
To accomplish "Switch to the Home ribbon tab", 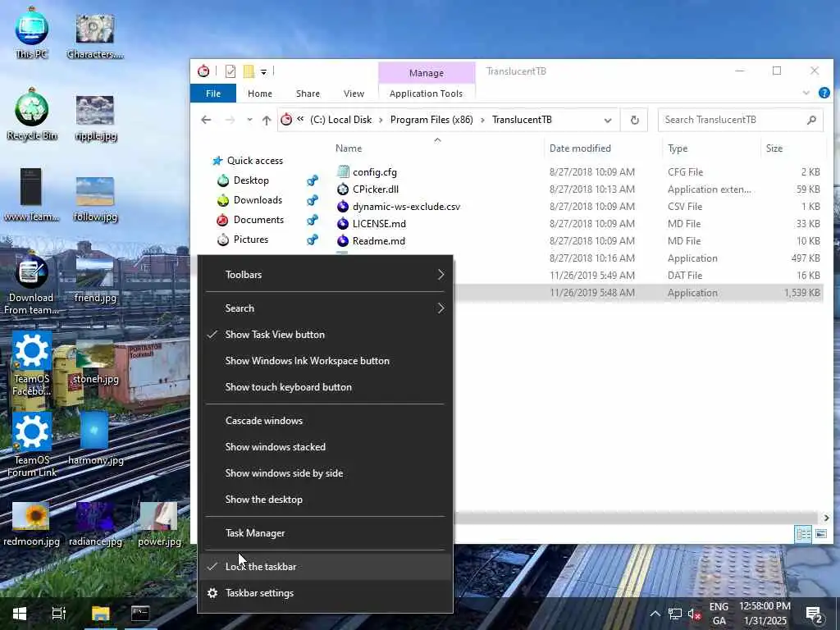I will [x=260, y=94].
